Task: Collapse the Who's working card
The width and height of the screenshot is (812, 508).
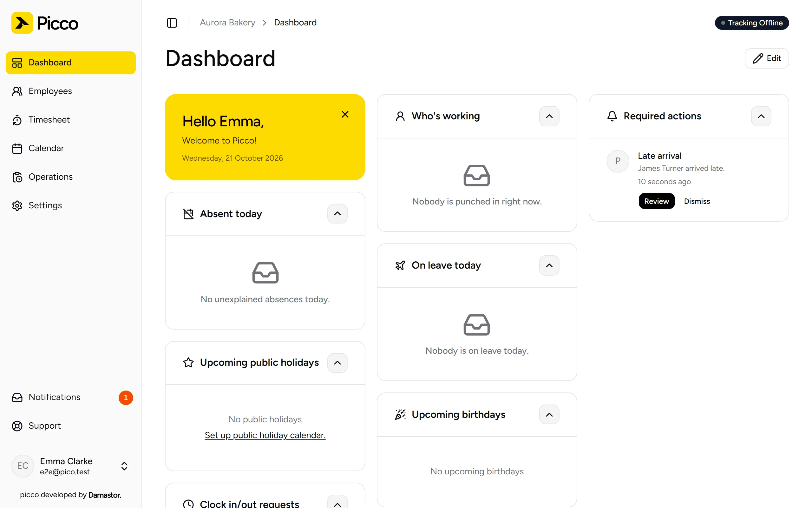Action: click(x=549, y=116)
